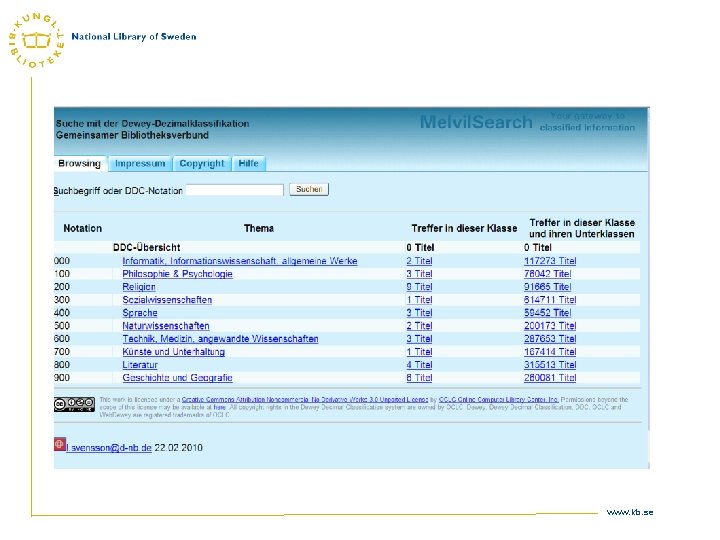The height and width of the screenshot is (540, 720).
Task: Open the Naturwissenschaften link
Action: 166,326
